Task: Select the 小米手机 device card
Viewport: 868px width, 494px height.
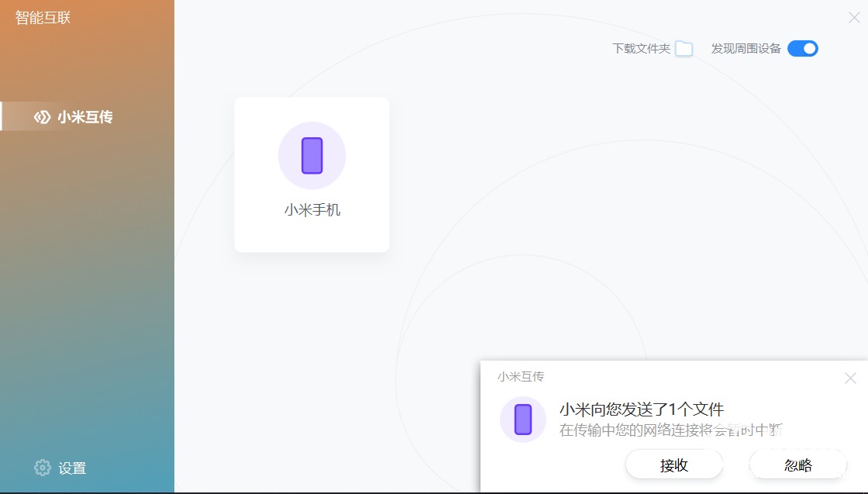Action: coord(312,174)
